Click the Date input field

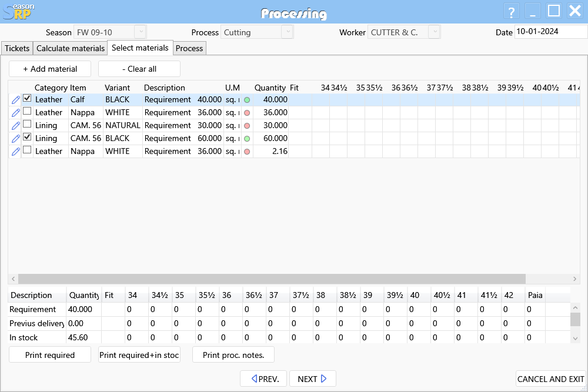tap(550, 32)
